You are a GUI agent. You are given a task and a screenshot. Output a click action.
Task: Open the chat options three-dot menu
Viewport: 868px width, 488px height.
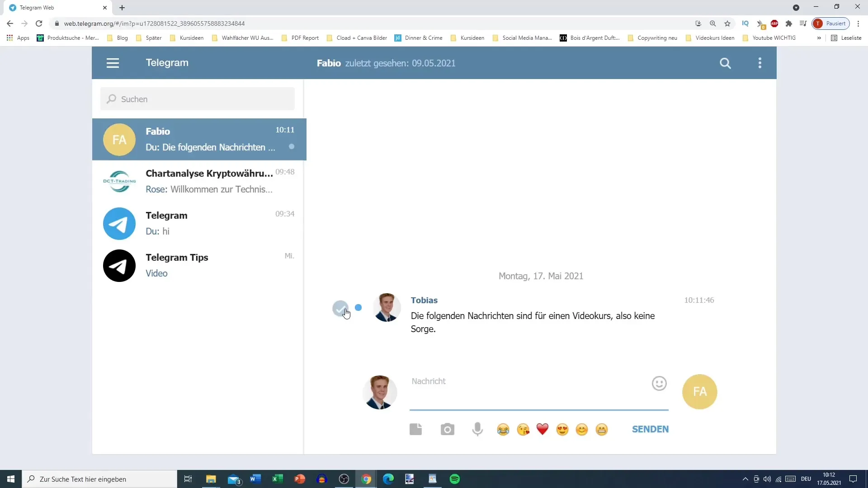(x=760, y=63)
